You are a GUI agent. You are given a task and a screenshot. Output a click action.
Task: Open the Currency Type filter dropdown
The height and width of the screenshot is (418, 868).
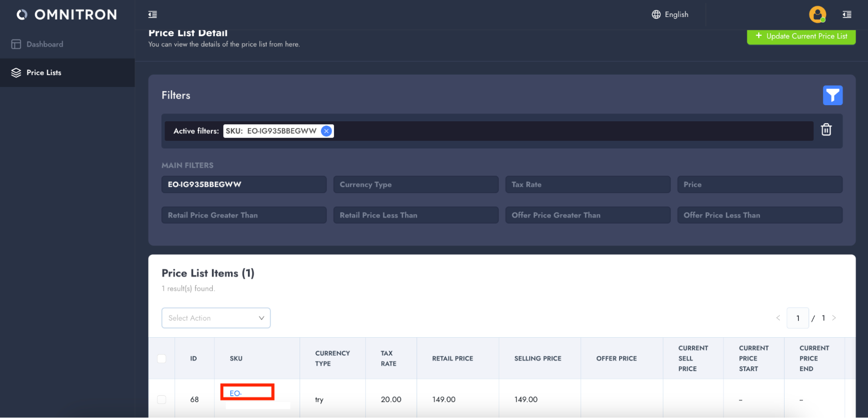415,185
